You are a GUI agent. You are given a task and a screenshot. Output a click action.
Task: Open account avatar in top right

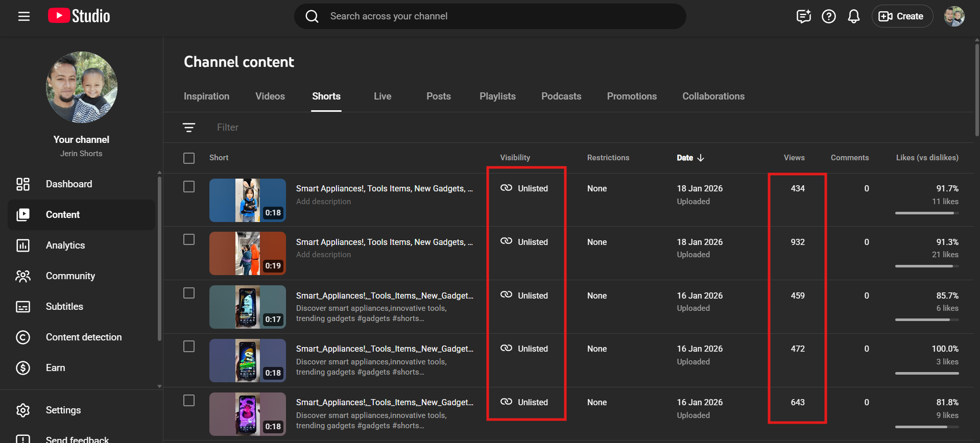[954, 16]
